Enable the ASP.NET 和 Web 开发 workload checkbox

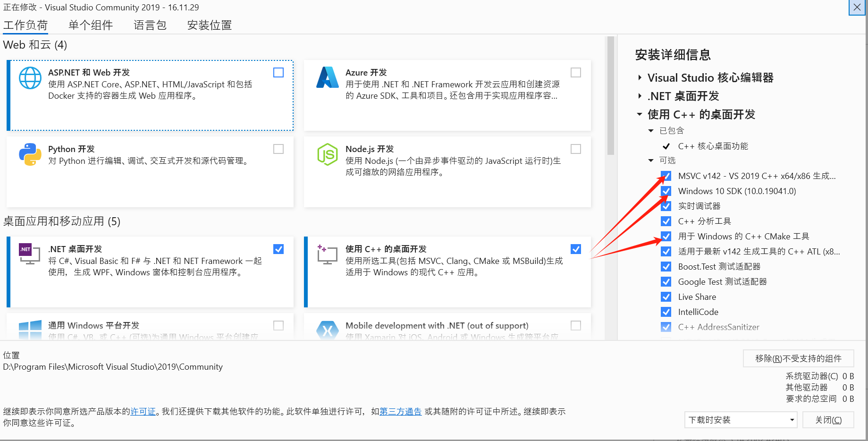(278, 72)
